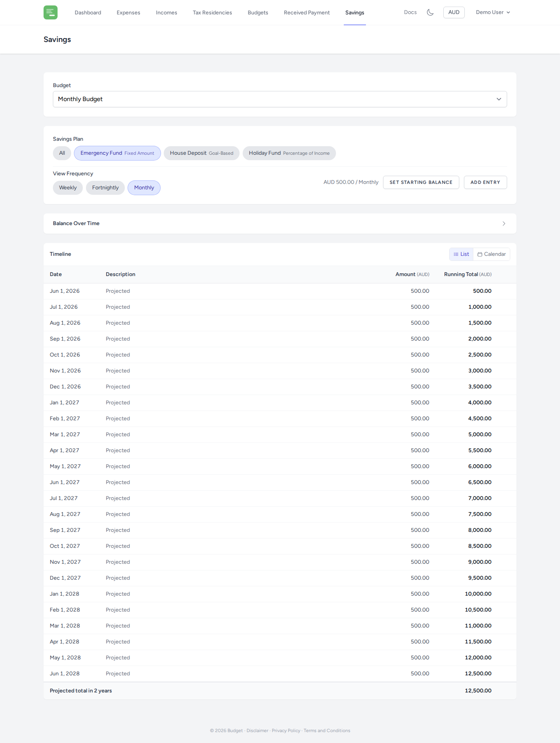This screenshot has width=560, height=743.
Task: Click the green Budget app logo
Action: tap(51, 12)
